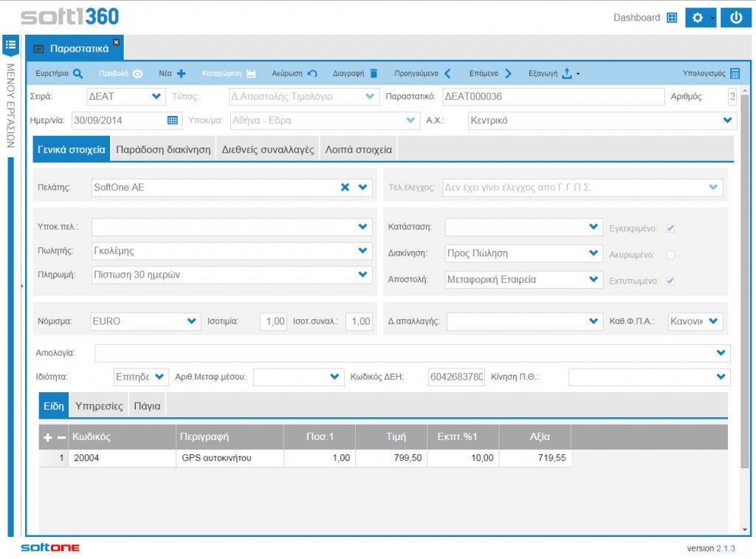Click the Ευρετήριο search magnifier icon

[78, 73]
